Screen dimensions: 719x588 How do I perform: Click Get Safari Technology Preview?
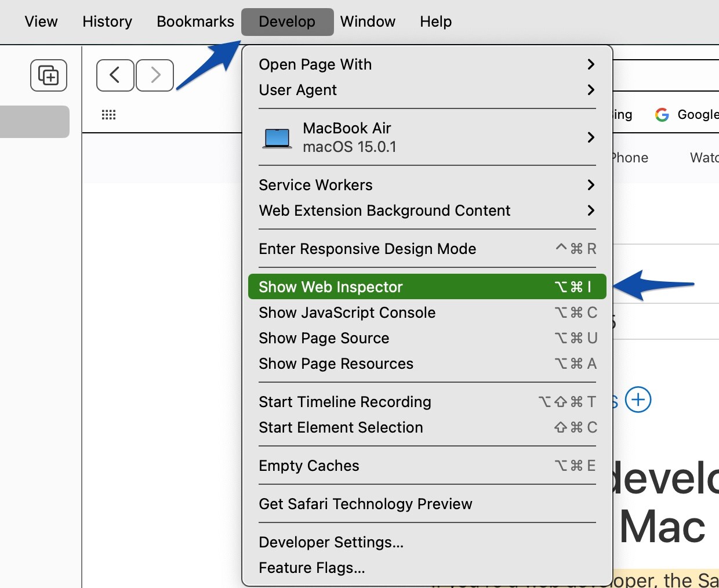(426, 504)
